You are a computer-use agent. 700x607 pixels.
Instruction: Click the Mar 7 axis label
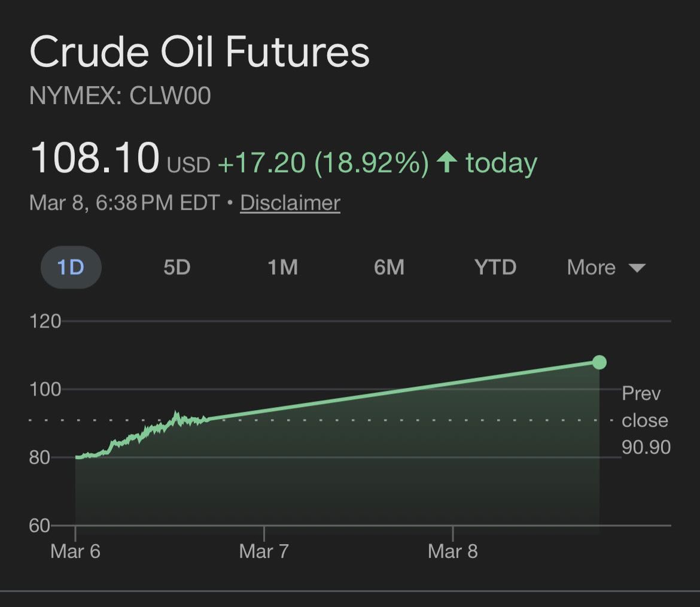(263, 551)
